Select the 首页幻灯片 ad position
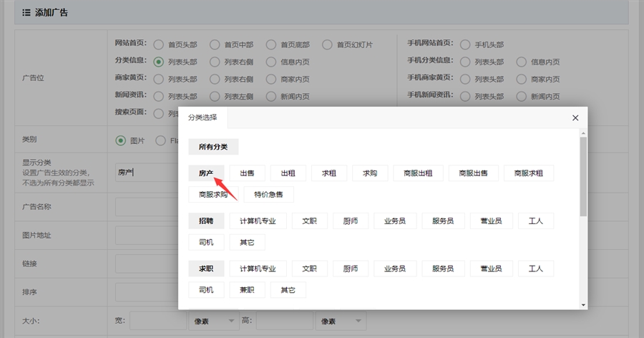 pyautogui.click(x=327, y=44)
